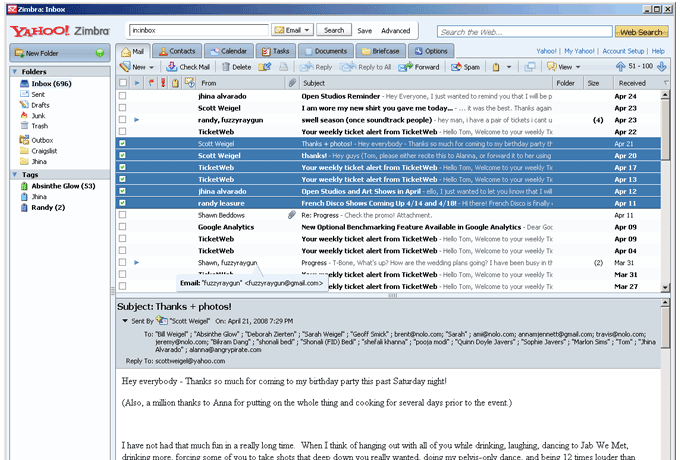Image resolution: width=680 pixels, height=460 pixels.
Task: Open the Account Setup link
Action: 623,51
